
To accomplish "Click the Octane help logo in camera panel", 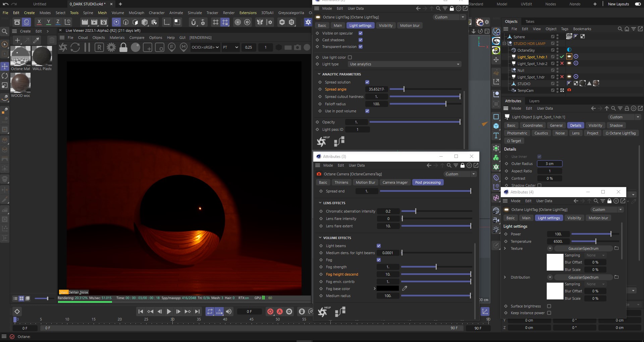I will [x=323, y=311].
